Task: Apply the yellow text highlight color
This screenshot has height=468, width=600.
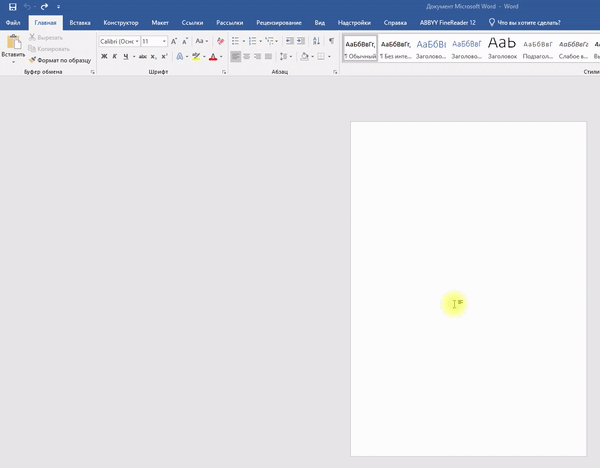Action: point(196,56)
